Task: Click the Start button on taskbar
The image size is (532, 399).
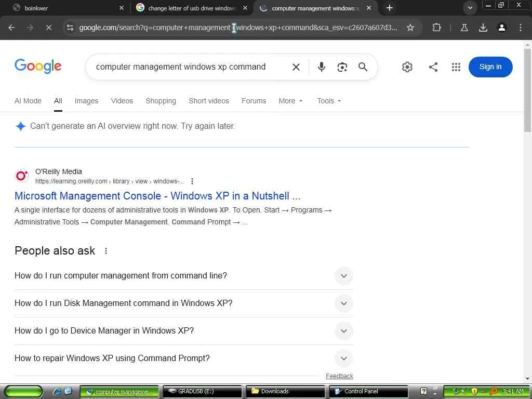Action: 24,391
